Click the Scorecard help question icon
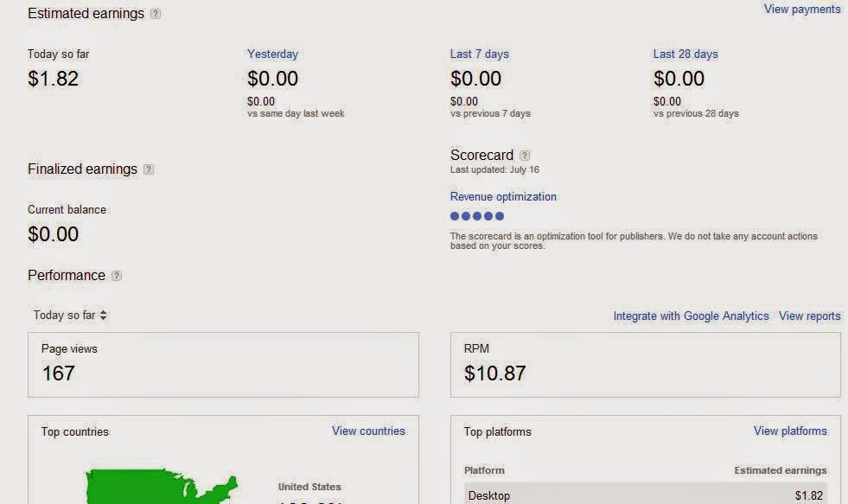Screen dimensions: 848x504 tap(525, 156)
